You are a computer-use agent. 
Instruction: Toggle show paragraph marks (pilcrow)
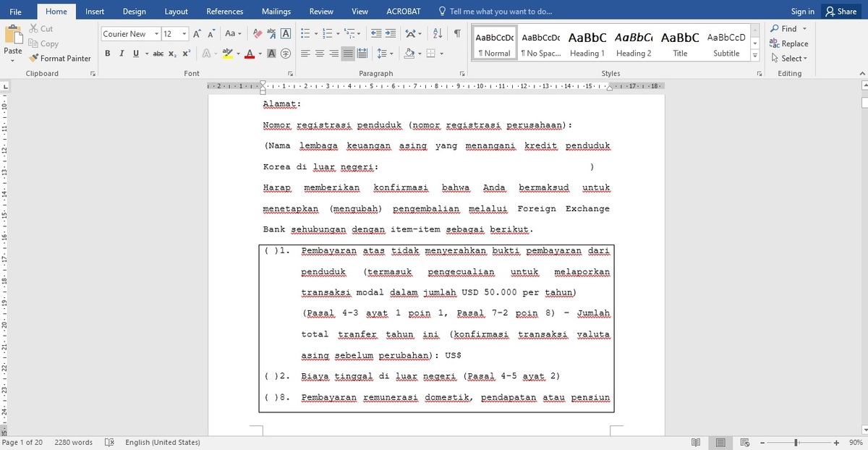457,34
